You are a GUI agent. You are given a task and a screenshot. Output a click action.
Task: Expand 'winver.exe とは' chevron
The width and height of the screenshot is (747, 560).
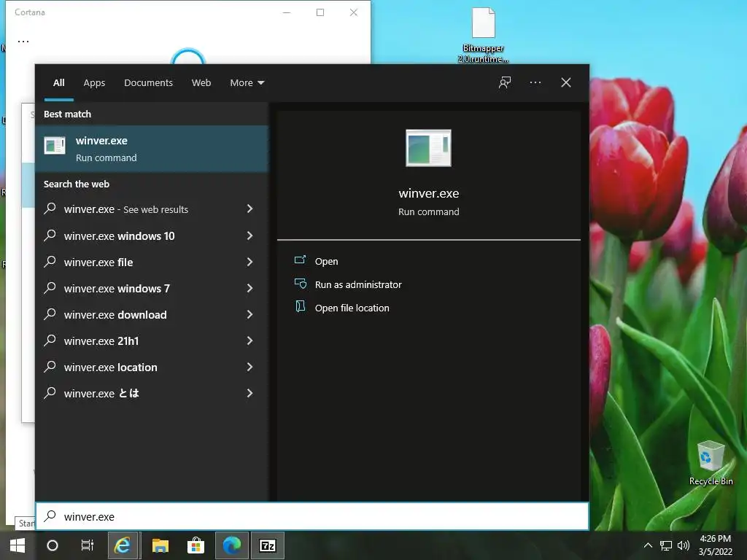(x=249, y=392)
